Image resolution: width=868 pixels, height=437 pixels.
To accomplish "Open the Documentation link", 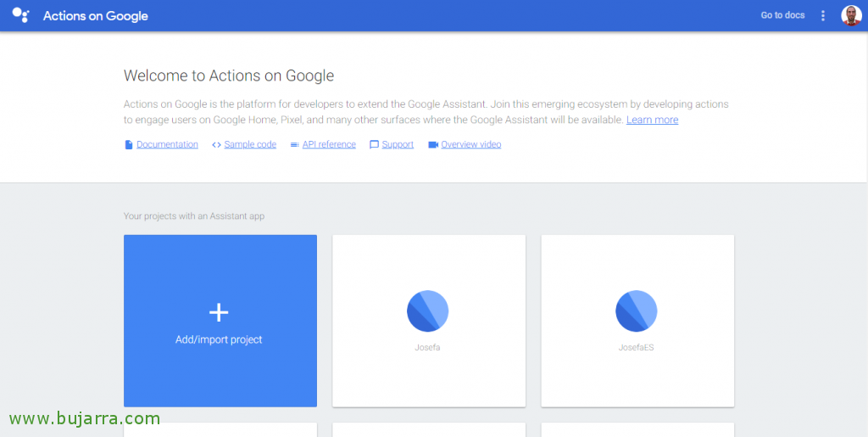I will point(167,144).
